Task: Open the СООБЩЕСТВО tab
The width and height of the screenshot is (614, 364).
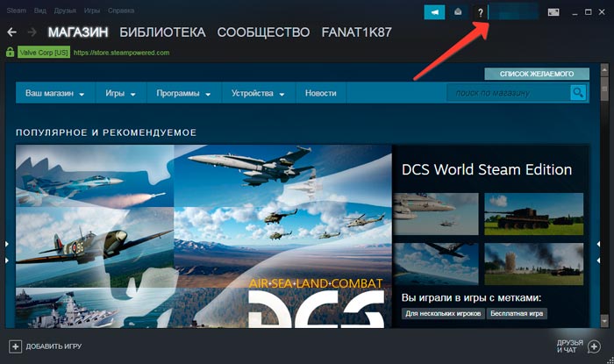Action: click(263, 32)
